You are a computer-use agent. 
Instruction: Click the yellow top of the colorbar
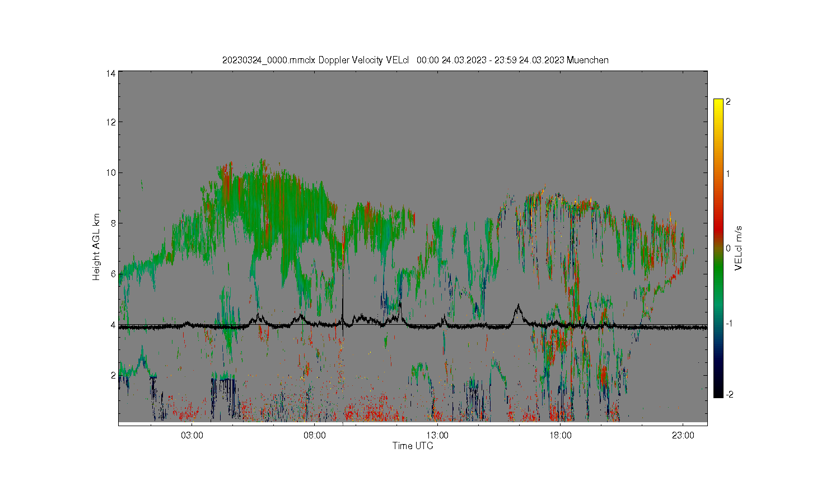point(718,104)
